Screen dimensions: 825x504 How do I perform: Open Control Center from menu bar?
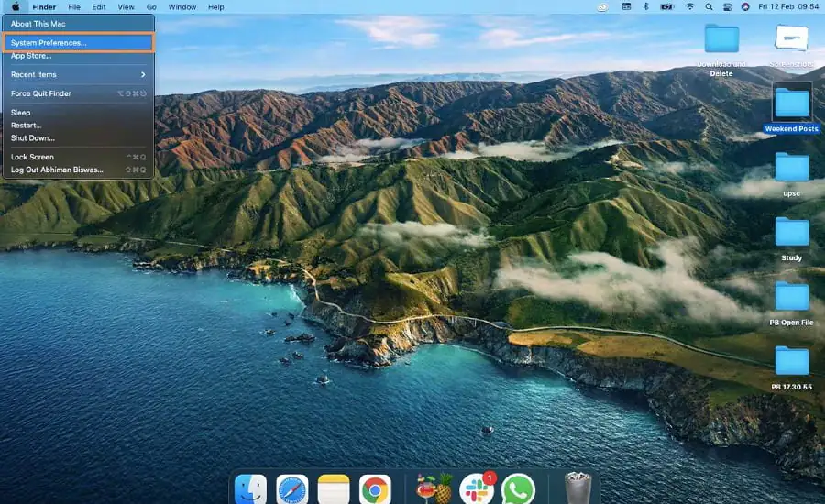click(x=726, y=7)
